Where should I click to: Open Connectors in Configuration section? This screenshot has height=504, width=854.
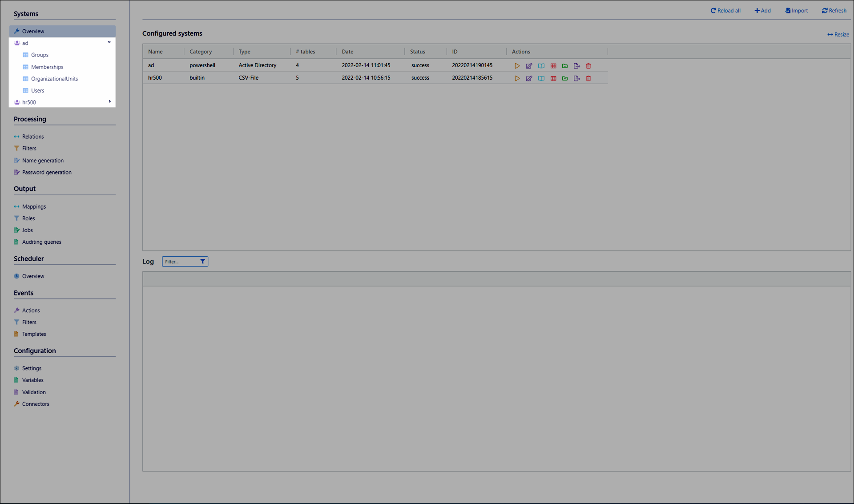(36, 404)
